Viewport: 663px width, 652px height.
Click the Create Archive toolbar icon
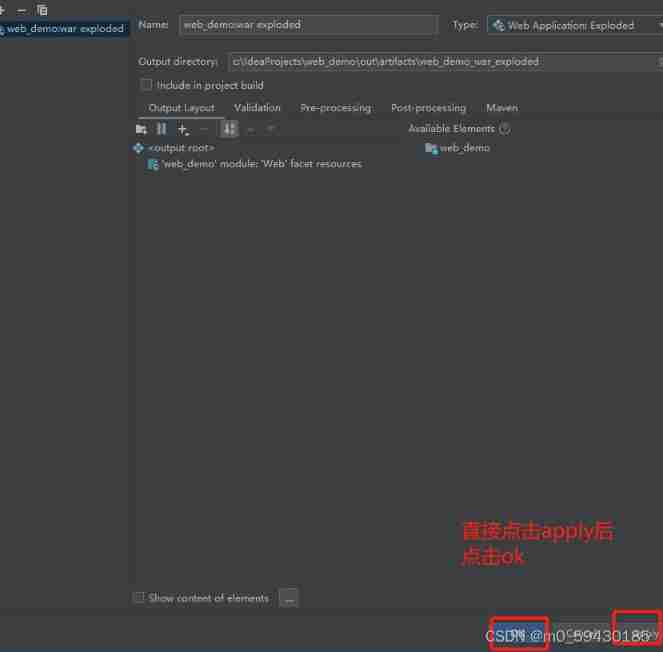coord(162,129)
